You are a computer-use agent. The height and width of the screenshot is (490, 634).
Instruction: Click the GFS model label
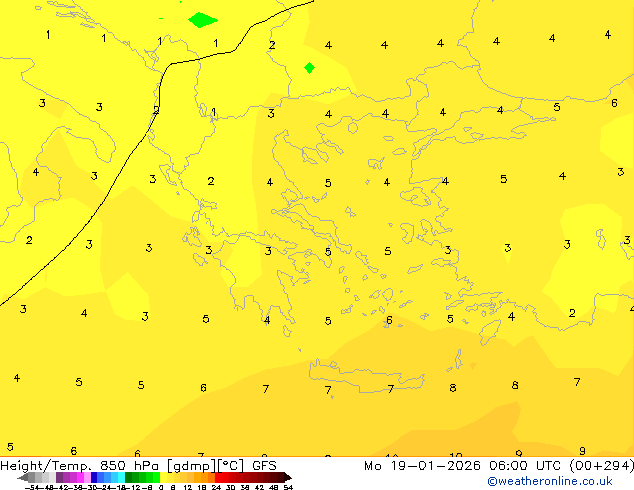click(x=264, y=465)
